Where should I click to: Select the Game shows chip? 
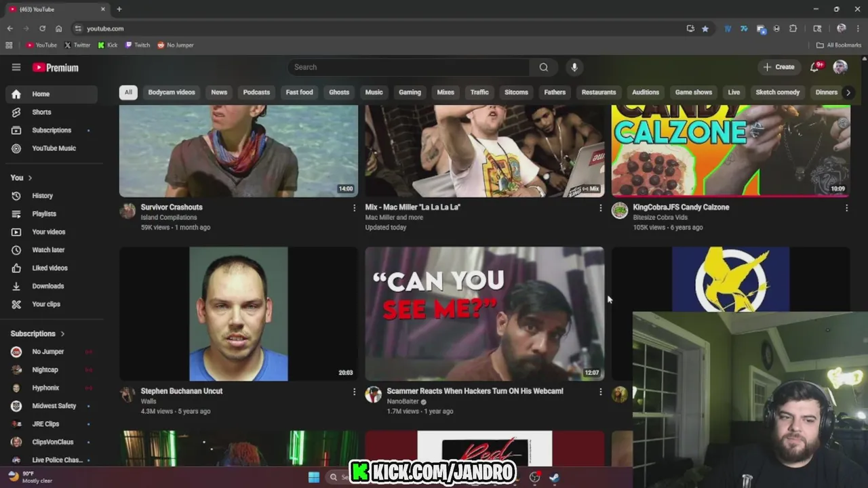(x=694, y=92)
